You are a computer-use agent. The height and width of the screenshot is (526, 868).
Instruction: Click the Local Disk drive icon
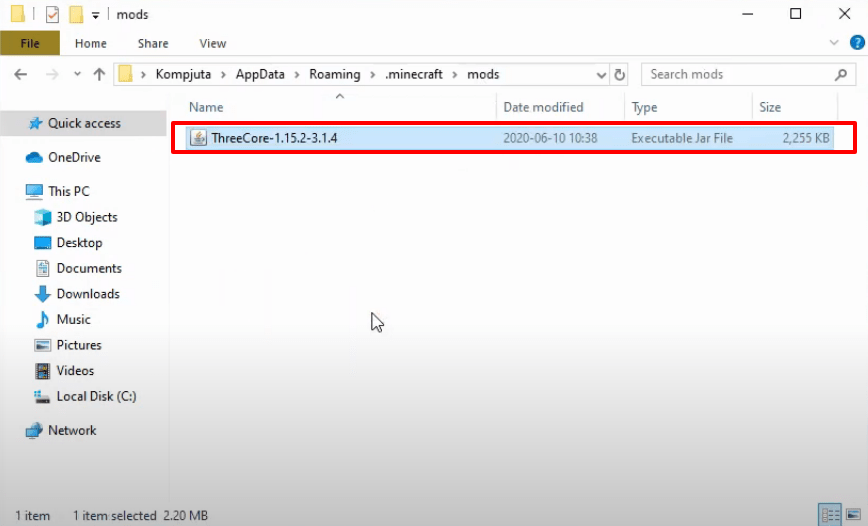pos(42,397)
